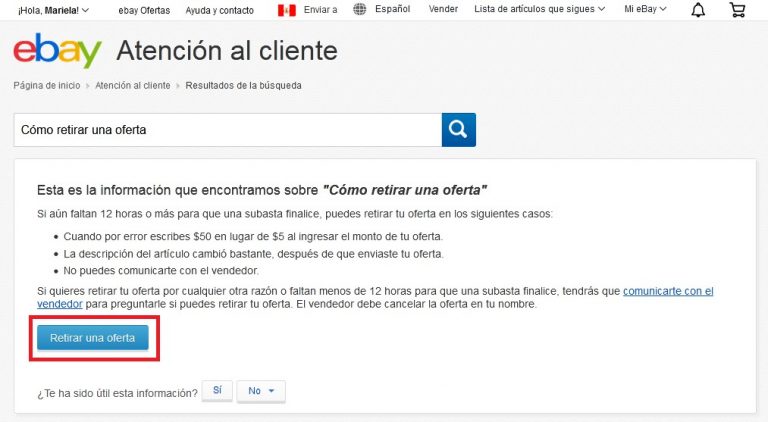
Task: Follow the comunicarte con el link
Action: pyautogui.click(x=668, y=291)
